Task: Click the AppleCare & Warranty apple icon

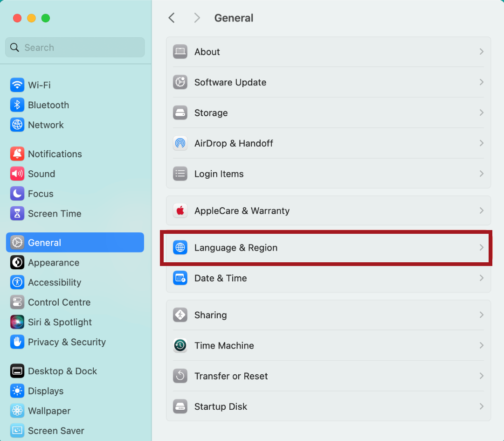Action: 180,210
